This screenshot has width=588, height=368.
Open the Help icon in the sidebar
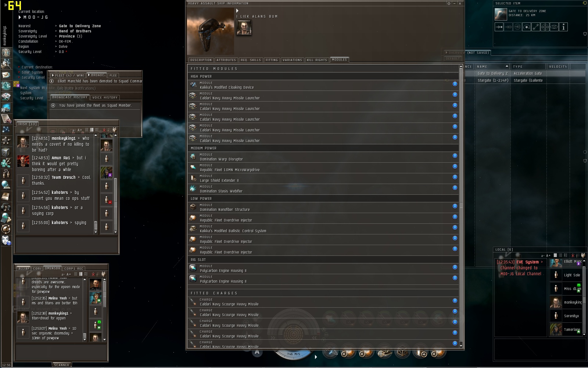click(x=6, y=240)
